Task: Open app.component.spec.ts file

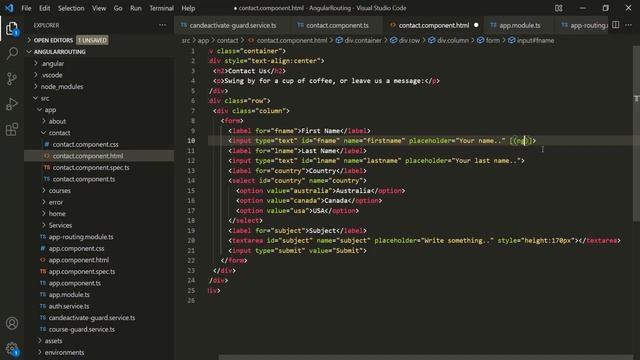Action: click(82, 271)
